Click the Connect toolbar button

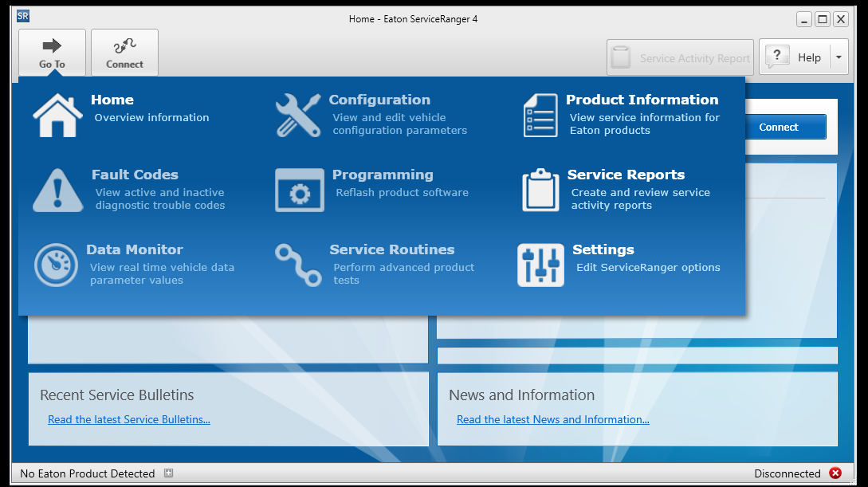click(124, 53)
